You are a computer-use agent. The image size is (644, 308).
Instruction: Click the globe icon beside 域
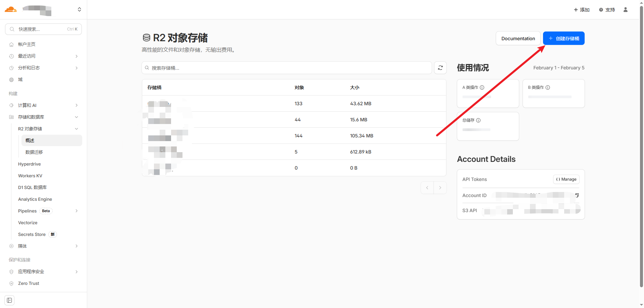(11, 79)
